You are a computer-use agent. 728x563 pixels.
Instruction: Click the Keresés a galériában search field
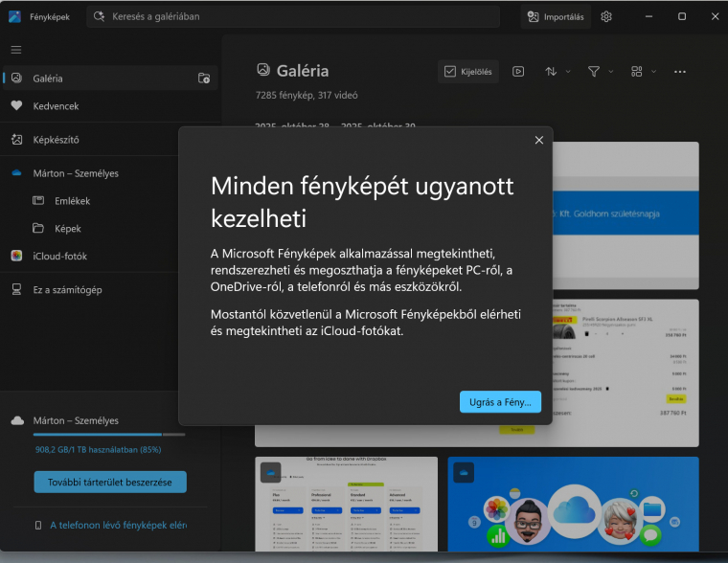(293, 16)
